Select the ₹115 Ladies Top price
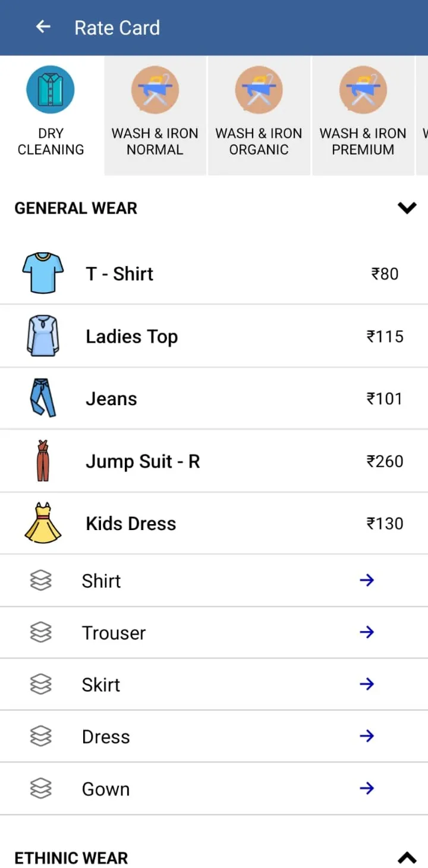Image resolution: width=428 pixels, height=868 pixels. [385, 336]
